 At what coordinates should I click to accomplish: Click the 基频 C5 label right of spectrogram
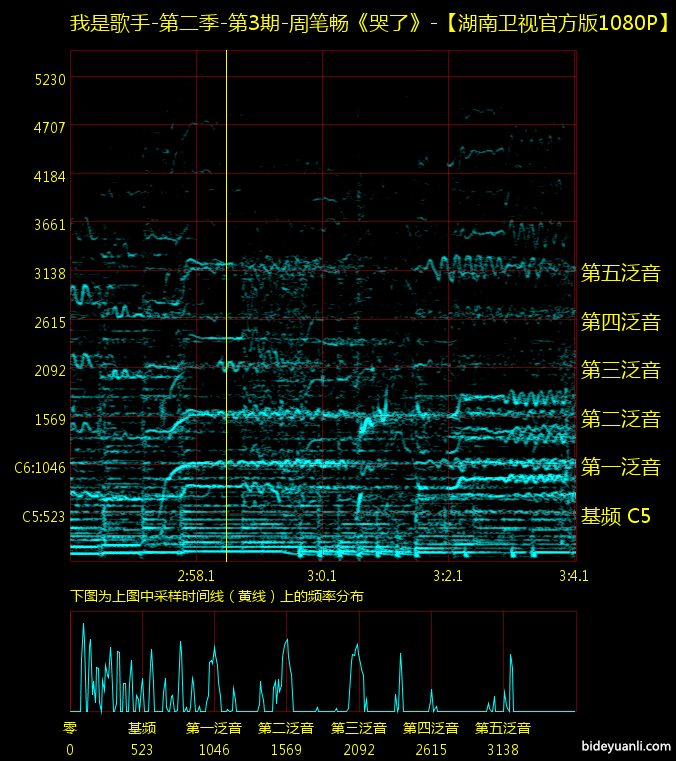(616, 516)
